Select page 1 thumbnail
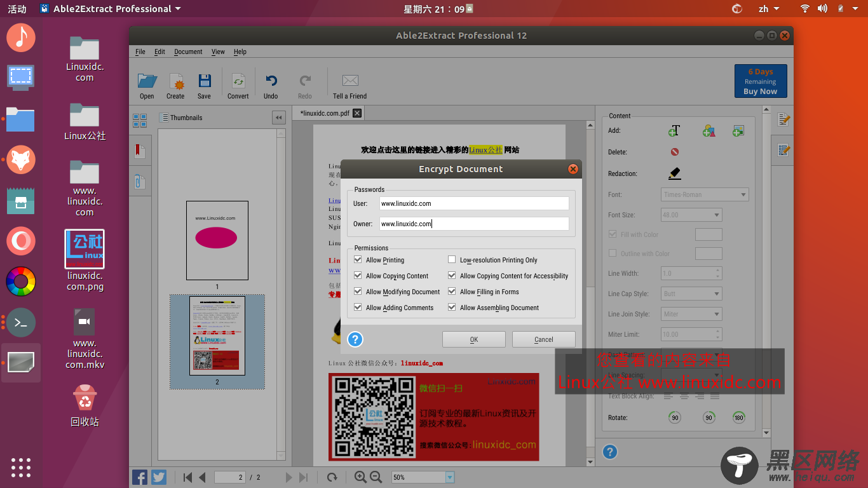 tap(217, 240)
